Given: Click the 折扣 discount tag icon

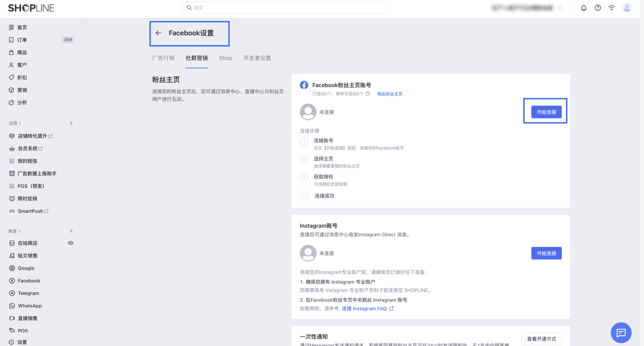Looking at the screenshot, I should [11, 78].
